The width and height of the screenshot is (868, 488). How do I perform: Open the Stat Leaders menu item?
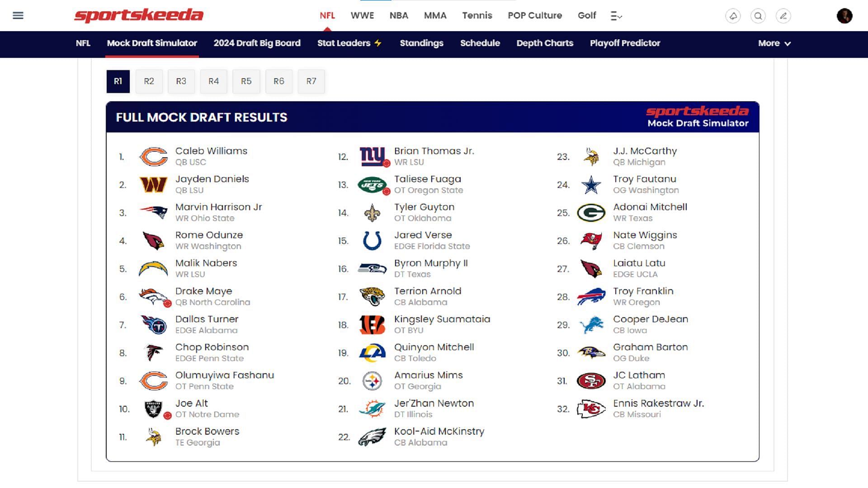[349, 43]
